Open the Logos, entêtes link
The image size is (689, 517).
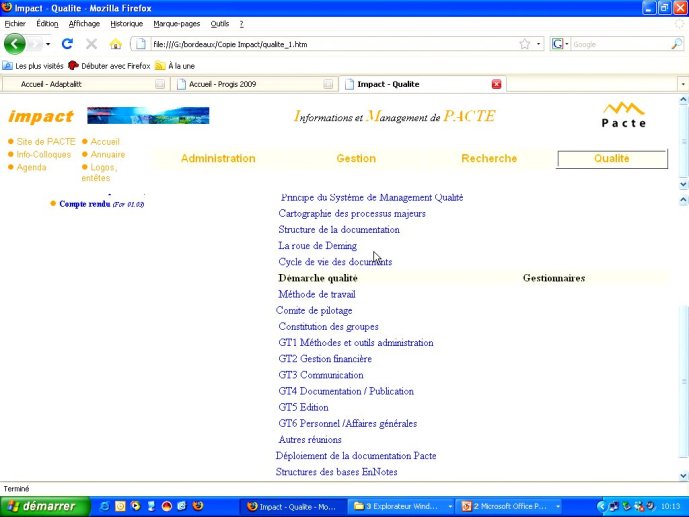pos(99,172)
